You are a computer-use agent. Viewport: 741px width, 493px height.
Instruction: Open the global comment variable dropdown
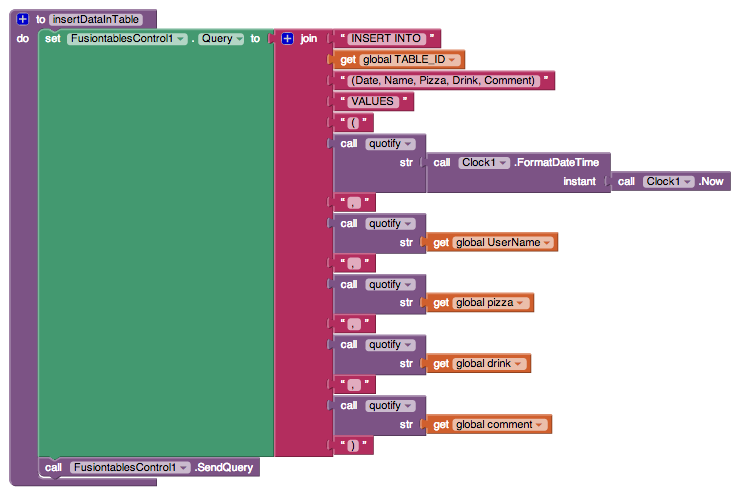[x=499, y=424]
